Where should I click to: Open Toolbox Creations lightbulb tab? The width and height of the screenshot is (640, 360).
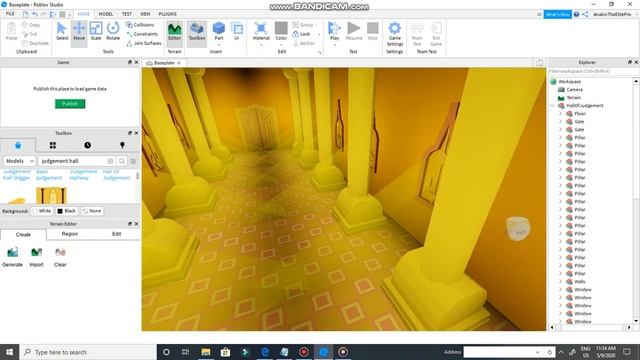pyautogui.click(x=122, y=145)
